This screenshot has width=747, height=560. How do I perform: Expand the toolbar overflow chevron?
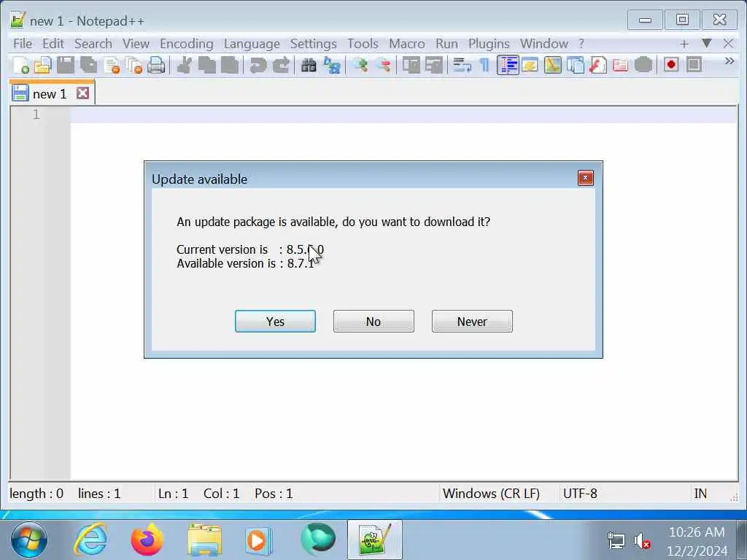729,61
